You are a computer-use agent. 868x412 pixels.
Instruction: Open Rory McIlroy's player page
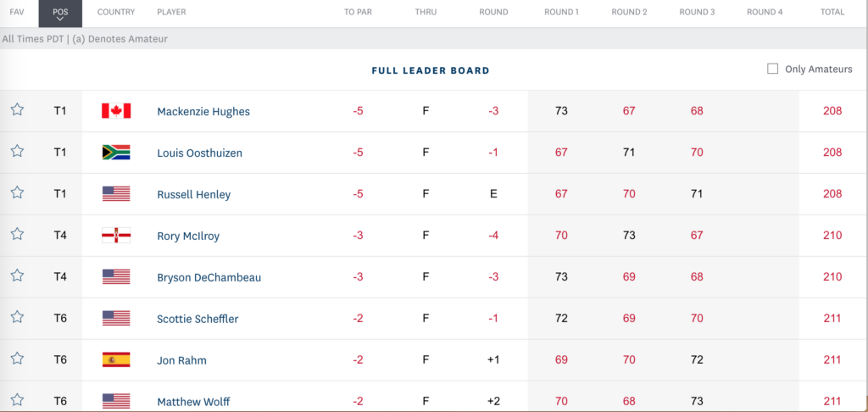pyautogui.click(x=188, y=236)
